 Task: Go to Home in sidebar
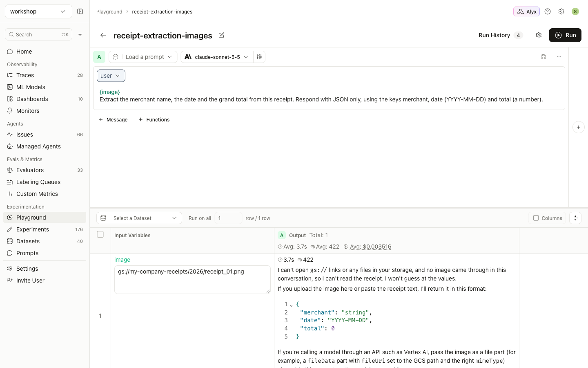pos(45,52)
